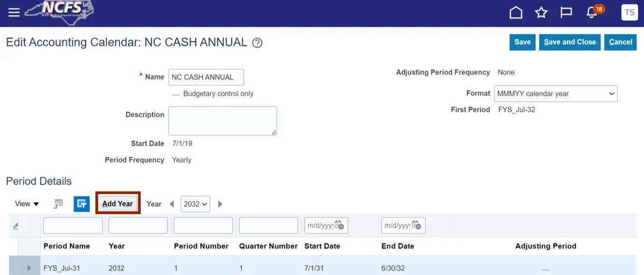644x275 pixels.
Task: Open the notifications bell
Action: (592, 13)
